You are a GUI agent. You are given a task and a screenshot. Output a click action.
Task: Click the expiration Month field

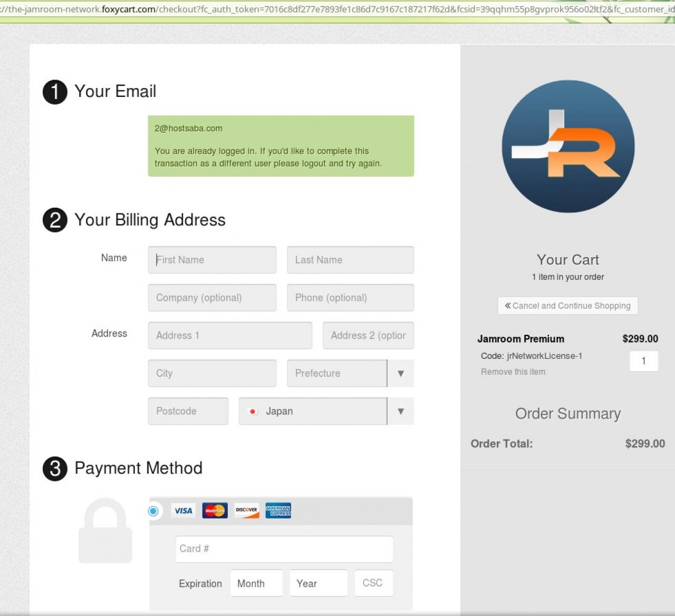click(x=256, y=583)
